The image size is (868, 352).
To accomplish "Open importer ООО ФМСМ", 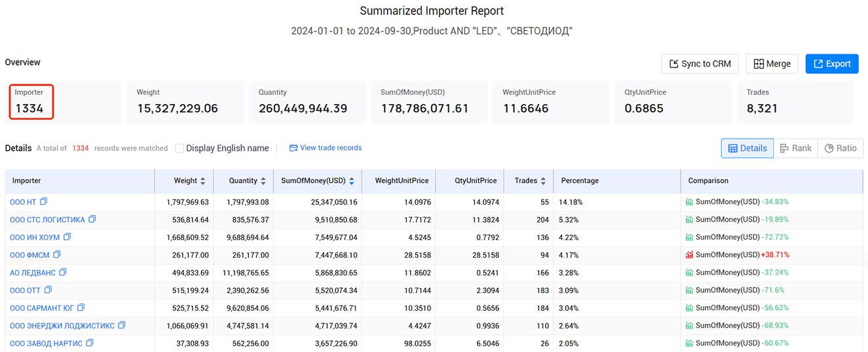I will click(29, 255).
